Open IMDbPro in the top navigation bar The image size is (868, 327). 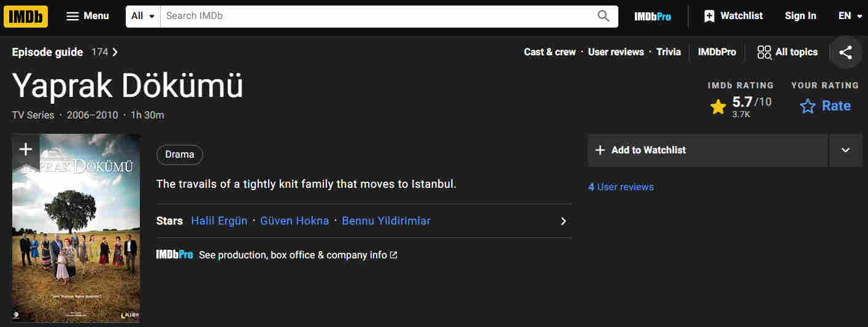[653, 17]
